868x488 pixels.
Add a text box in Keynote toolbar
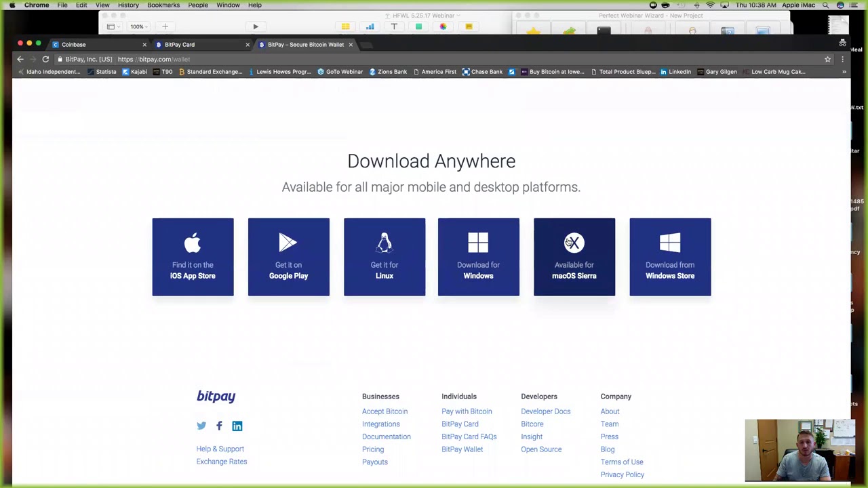click(x=394, y=26)
